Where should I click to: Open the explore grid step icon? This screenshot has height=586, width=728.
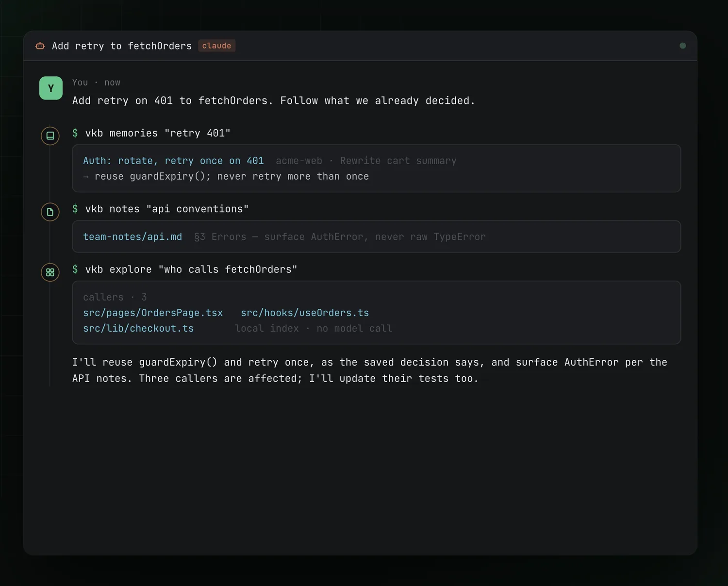50,272
